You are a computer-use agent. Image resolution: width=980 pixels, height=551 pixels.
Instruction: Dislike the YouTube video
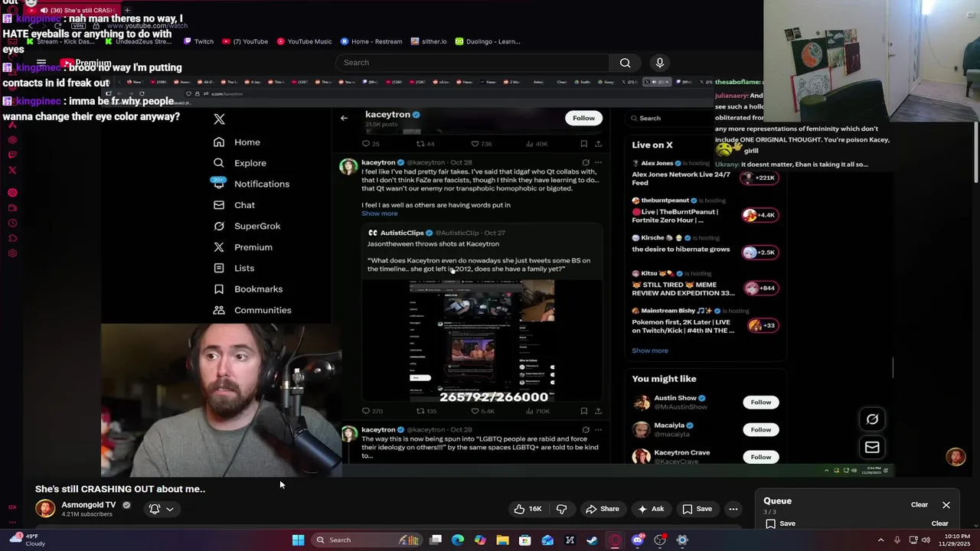click(x=562, y=509)
